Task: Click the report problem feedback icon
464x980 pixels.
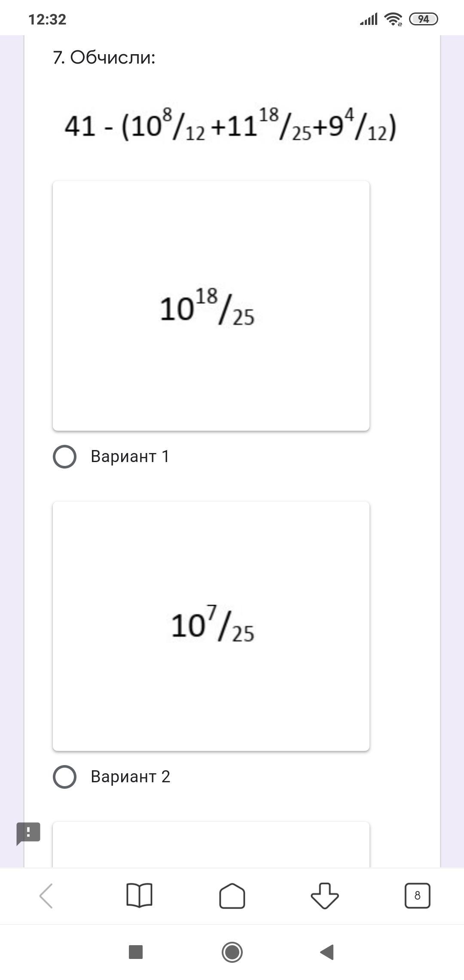Action: tap(28, 833)
